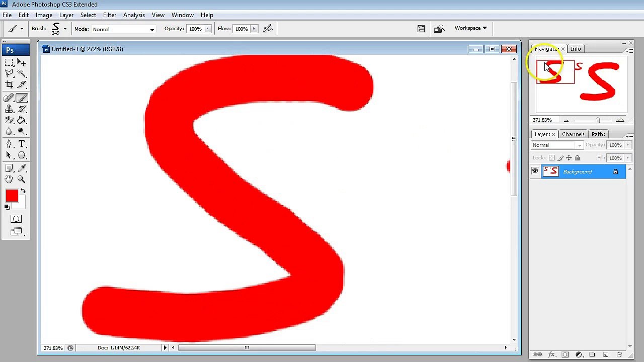Toggle the Brushes palette
The height and width of the screenshot is (362, 644).
click(421, 29)
